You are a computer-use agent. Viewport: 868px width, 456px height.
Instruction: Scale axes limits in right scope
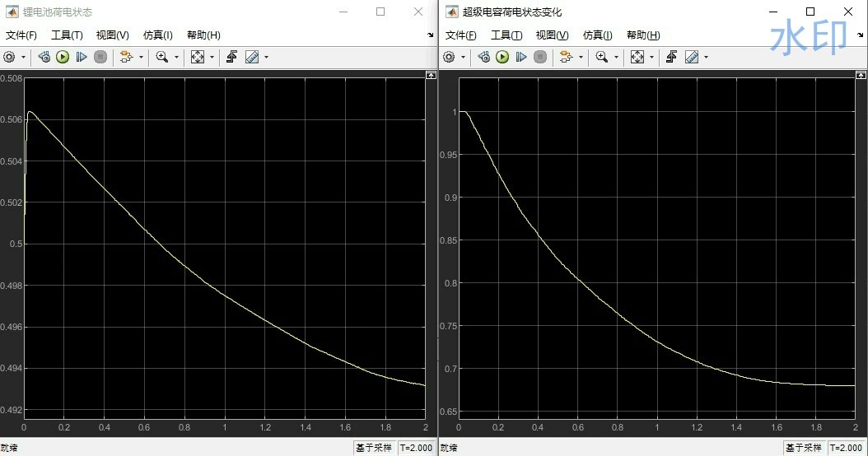pos(637,57)
